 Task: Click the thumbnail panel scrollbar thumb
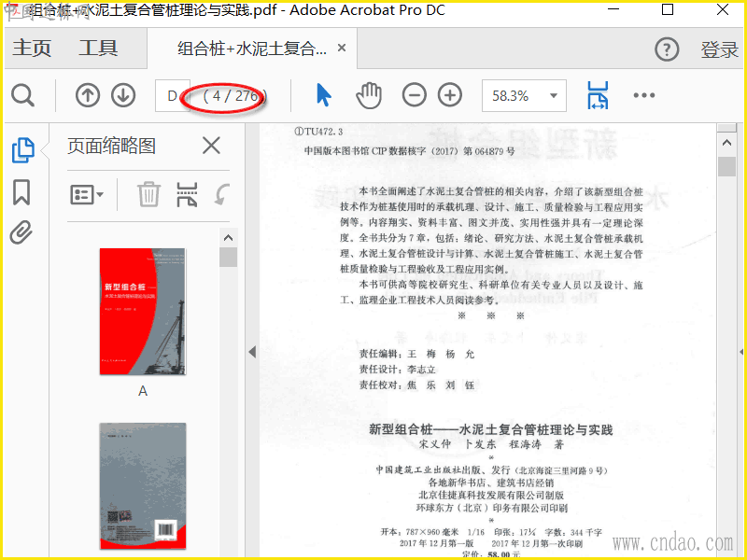pyautogui.click(x=228, y=257)
